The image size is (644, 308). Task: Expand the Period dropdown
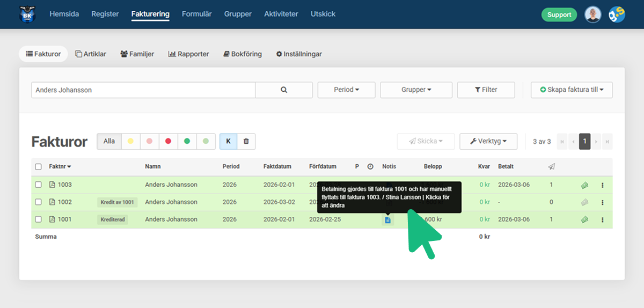point(346,90)
